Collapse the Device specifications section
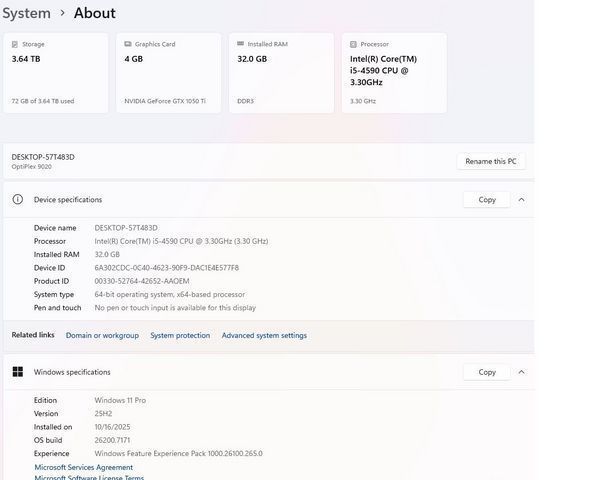 (x=521, y=200)
